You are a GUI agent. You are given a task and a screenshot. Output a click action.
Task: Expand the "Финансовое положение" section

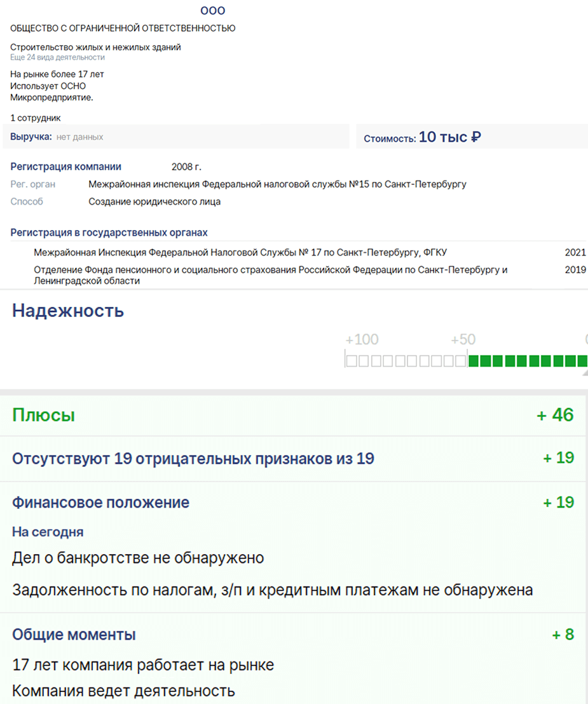(100, 503)
